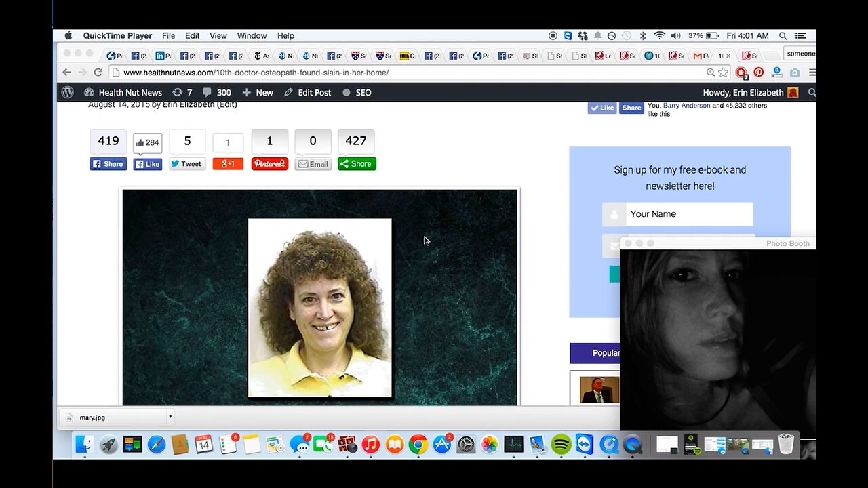Open Messages from the Dock
Viewport: 868px width, 488px height.
(299, 445)
